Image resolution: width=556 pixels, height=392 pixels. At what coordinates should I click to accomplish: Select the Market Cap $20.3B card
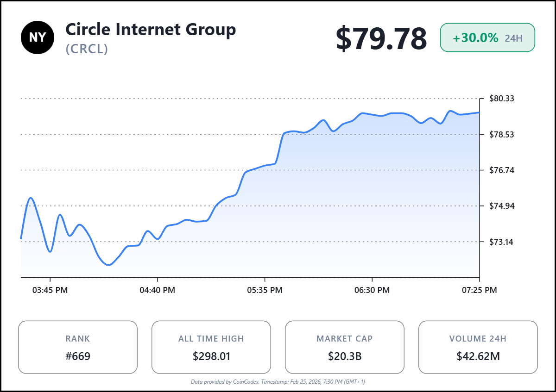tap(344, 347)
